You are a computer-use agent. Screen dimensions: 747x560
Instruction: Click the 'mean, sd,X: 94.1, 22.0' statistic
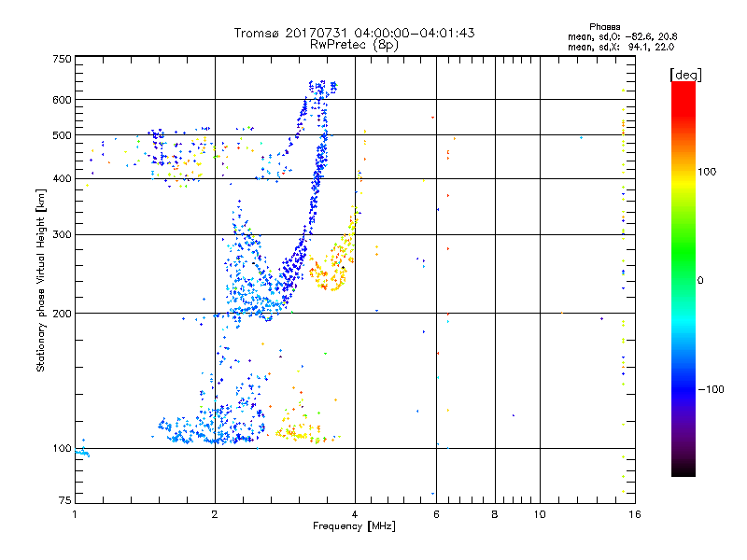coord(621,47)
